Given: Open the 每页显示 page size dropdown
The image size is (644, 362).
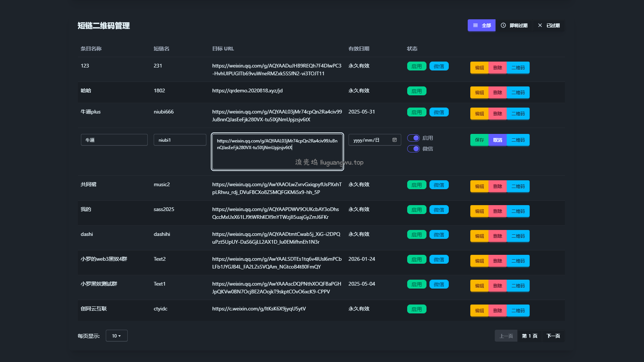Looking at the screenshot, I should pyautogui.click(x=117, y=336).
